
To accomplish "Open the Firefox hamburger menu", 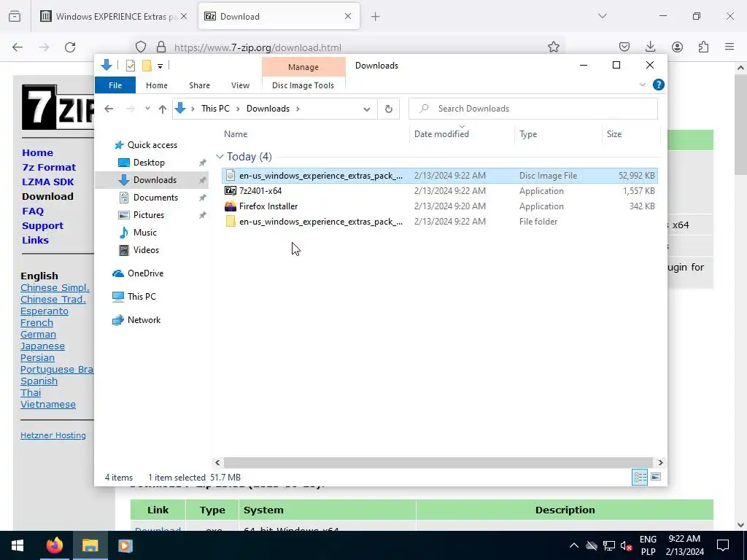I will (x=729, y=47).
